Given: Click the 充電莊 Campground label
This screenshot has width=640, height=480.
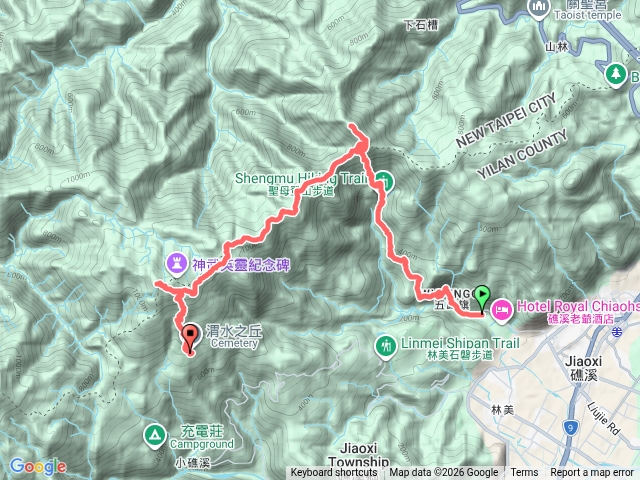Looking at the screenshot, I should 202,437.
